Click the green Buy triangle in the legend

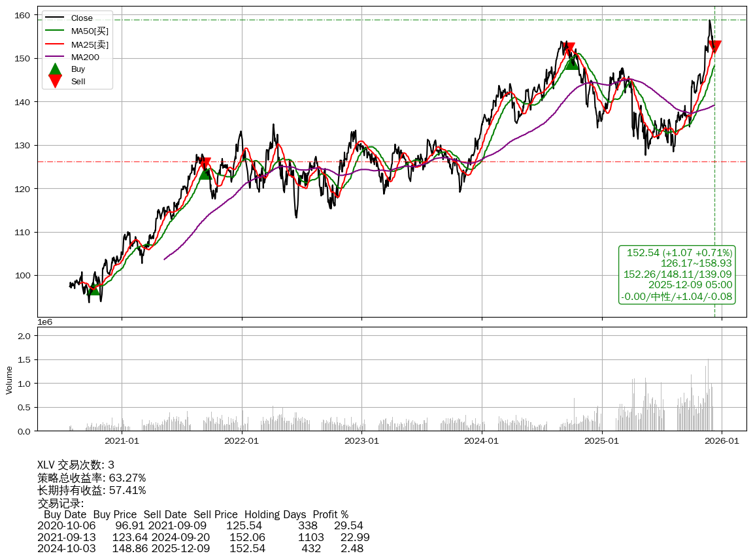coord(56,69)
